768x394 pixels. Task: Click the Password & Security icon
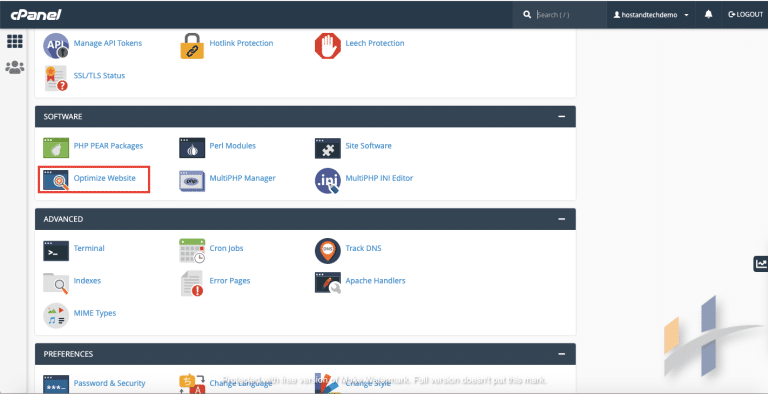[x=56, y=384]
